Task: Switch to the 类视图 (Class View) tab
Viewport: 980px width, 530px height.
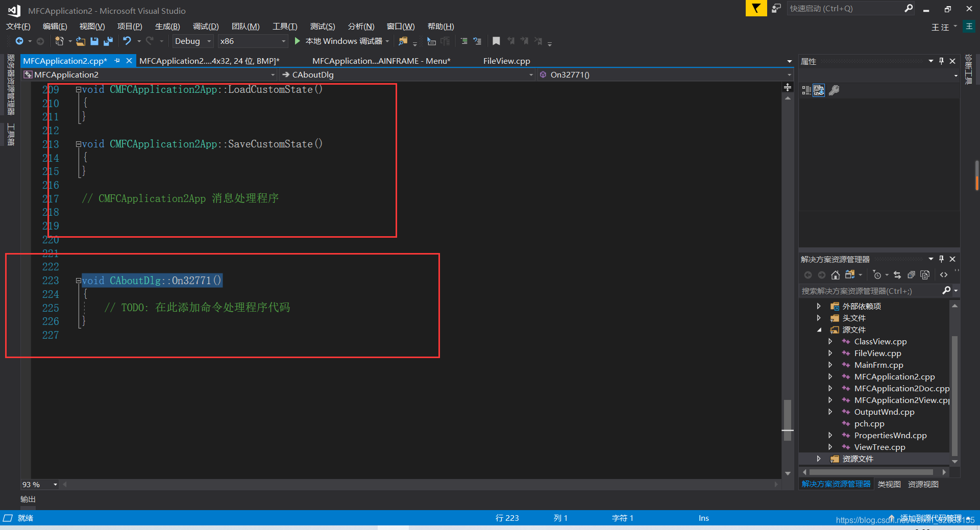Action: [x=889, y=484]
